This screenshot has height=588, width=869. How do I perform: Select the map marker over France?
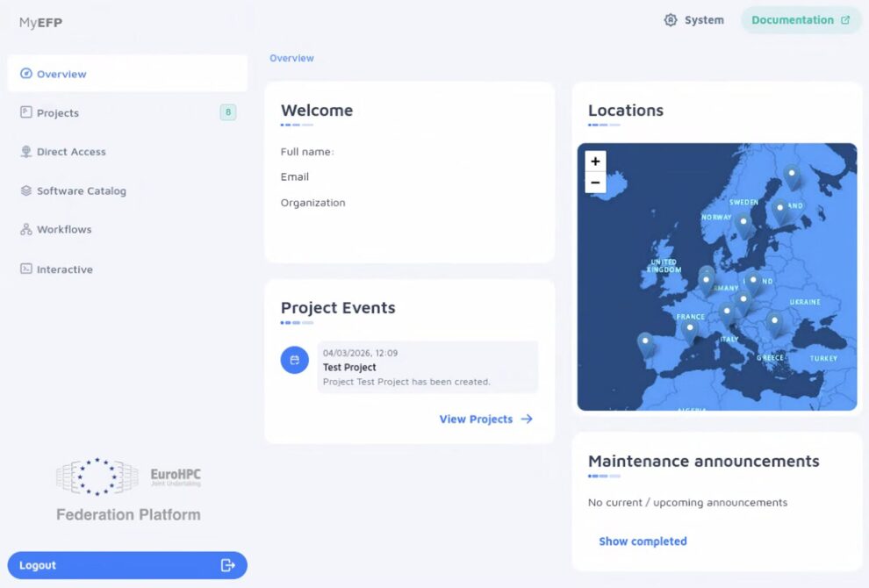tap(691, 326)
